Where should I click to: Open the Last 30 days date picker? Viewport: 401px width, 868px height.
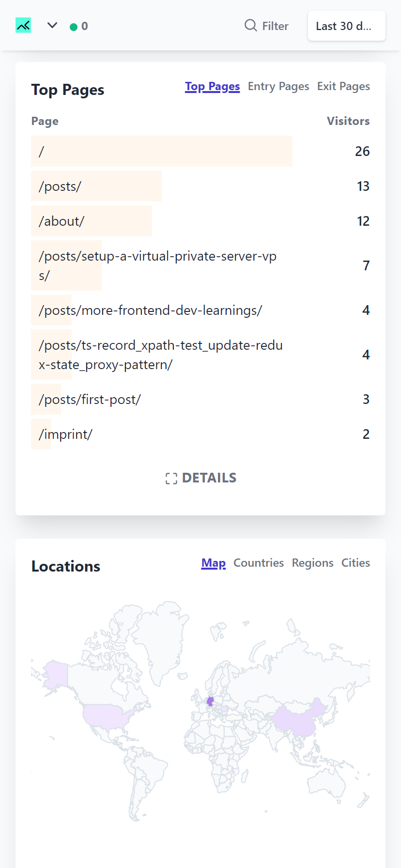tap(347, 26)
